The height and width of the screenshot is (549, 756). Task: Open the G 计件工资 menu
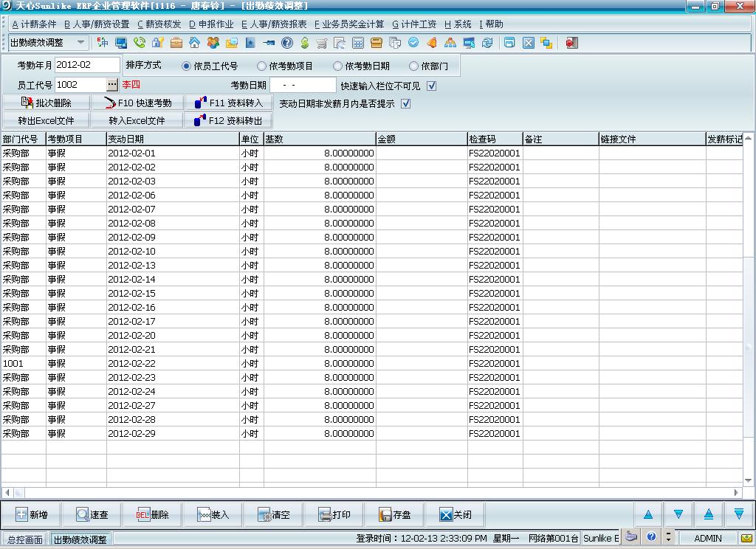[413, 24]
